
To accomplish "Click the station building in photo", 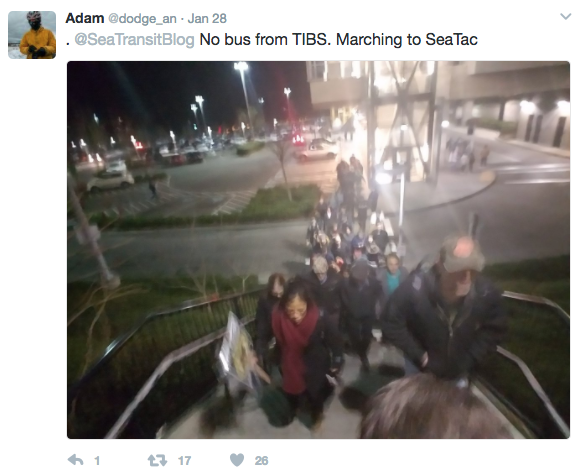I will 436,122.
